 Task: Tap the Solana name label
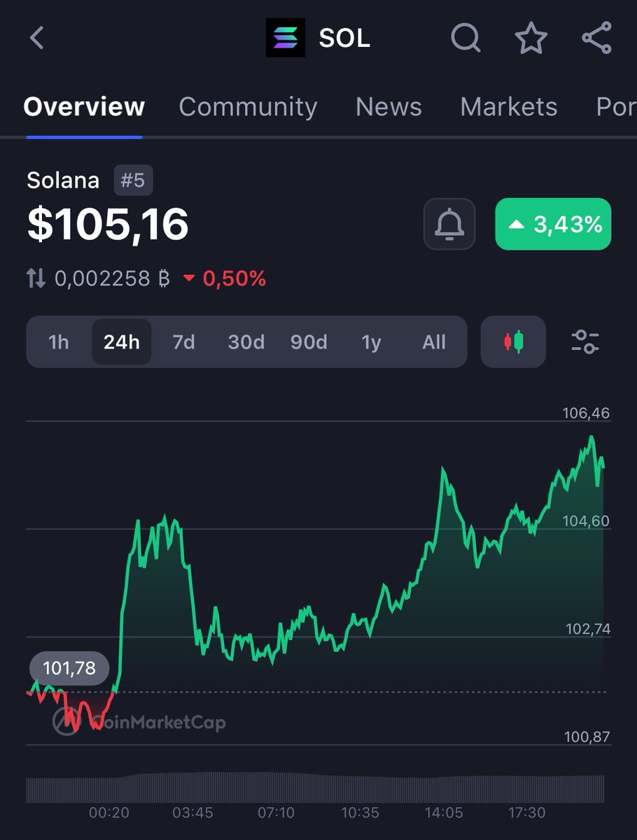[x=63, y=181]
